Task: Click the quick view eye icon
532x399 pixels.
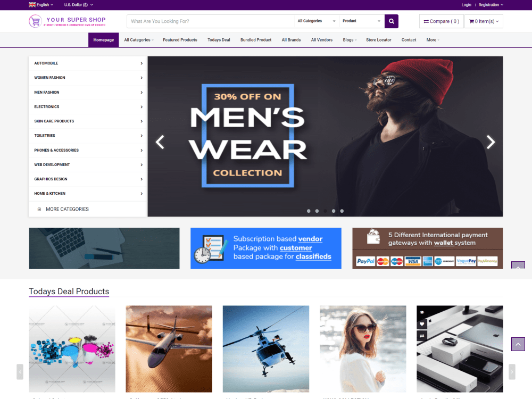Action: tap(422, 312)
